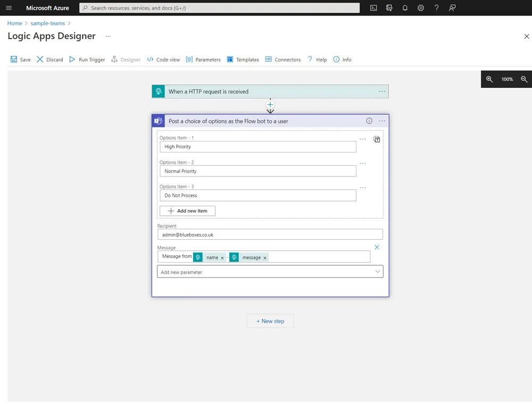The image size is (532, 403).
Task: Open Connectors list
Action: coord(283,60)
